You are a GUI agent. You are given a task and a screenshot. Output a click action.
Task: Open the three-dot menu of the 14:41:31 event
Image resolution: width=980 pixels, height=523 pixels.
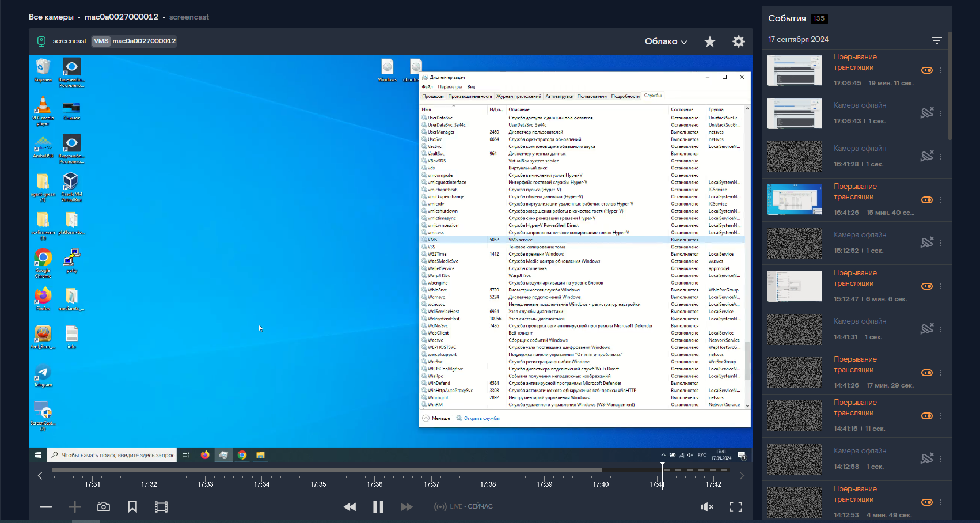tap(940, 329)
